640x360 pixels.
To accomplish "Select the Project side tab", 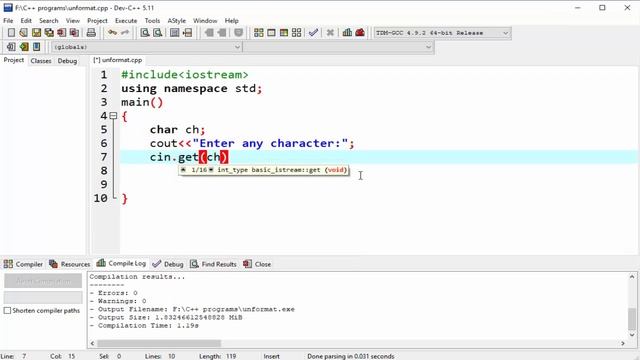I will [x=14, y=60].
